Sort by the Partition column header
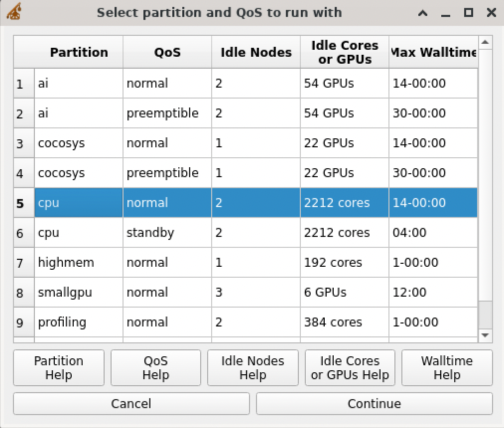Image resolution: width=504 pixels, height=428 pixels. coord(79,52)
